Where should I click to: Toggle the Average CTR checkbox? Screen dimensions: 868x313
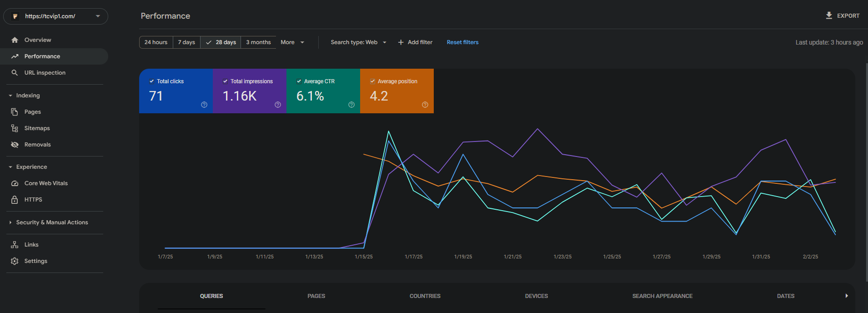point(299,81)
